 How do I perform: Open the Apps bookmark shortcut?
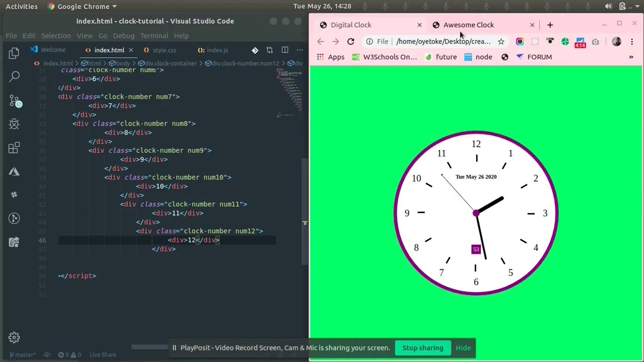pyautogui.click(x=330, y=57)
